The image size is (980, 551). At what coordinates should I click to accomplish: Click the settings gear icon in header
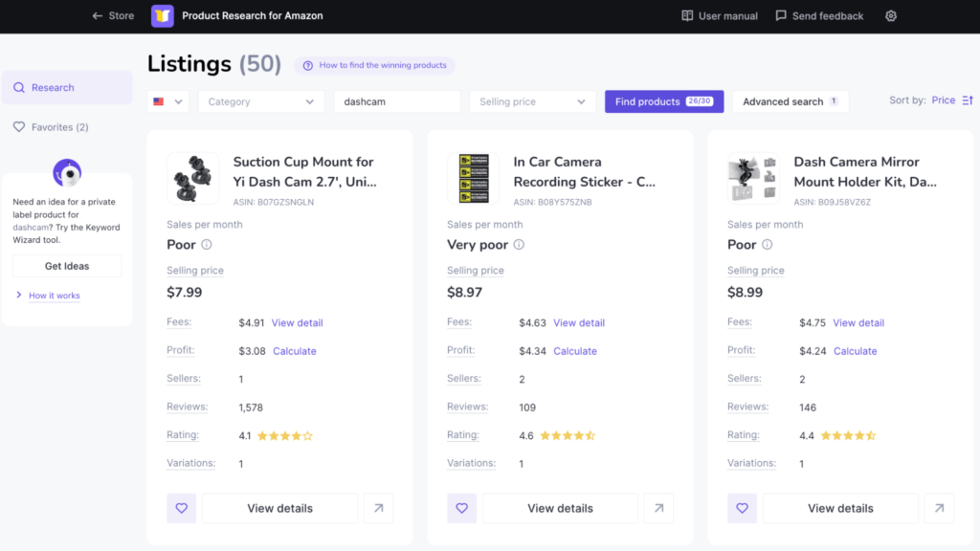coord(891,16)
